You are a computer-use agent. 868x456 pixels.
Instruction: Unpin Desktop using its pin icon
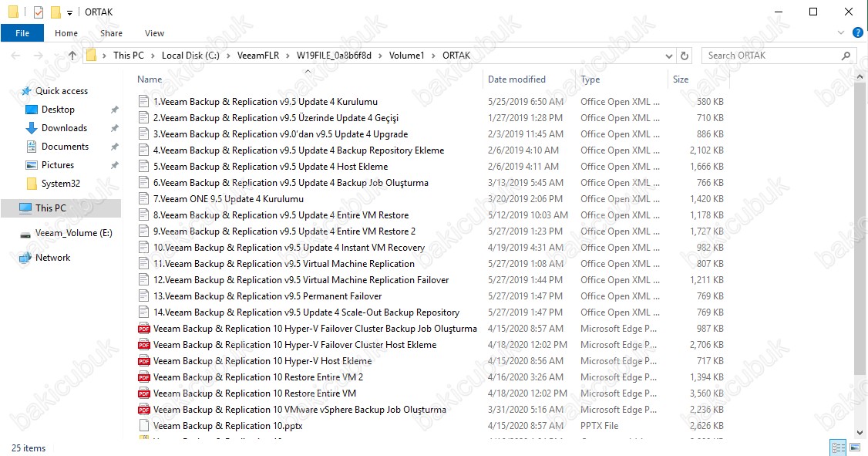(x=115, y=110)
